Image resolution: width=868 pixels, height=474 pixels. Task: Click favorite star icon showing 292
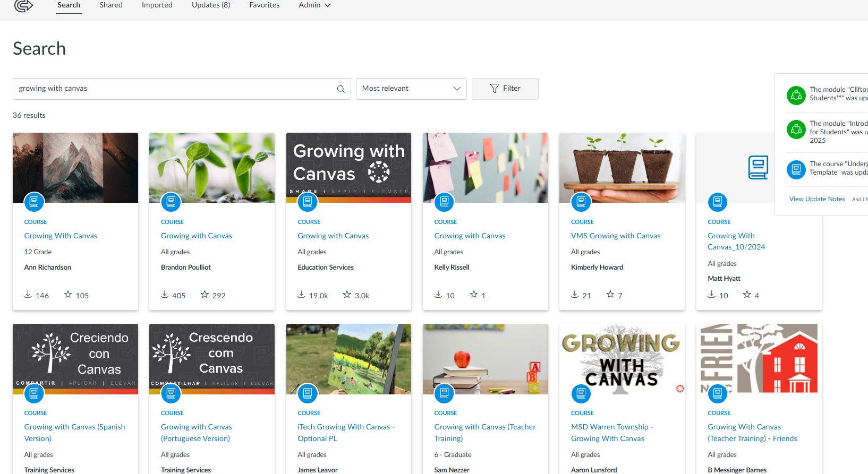[x=205, y=294]
